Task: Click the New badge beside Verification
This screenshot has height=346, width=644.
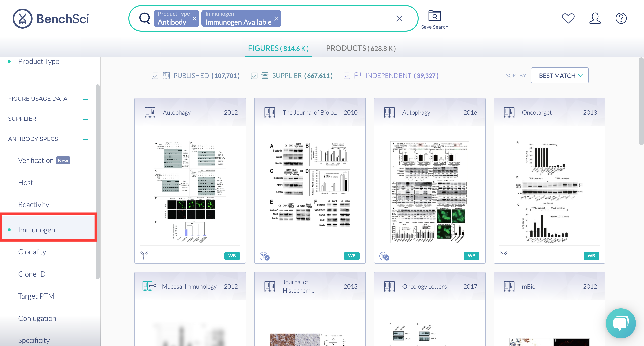Action: (63, 160)
